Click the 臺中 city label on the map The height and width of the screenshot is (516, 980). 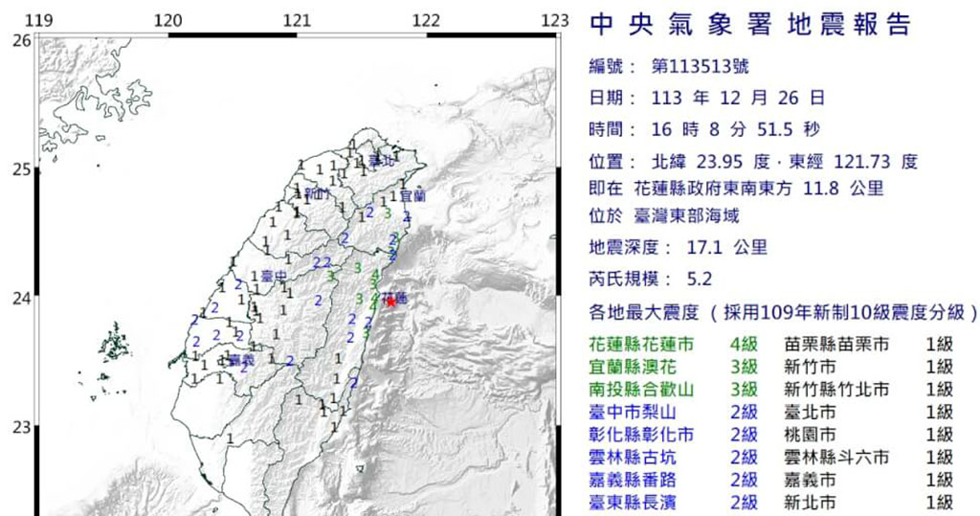(275, 277)
